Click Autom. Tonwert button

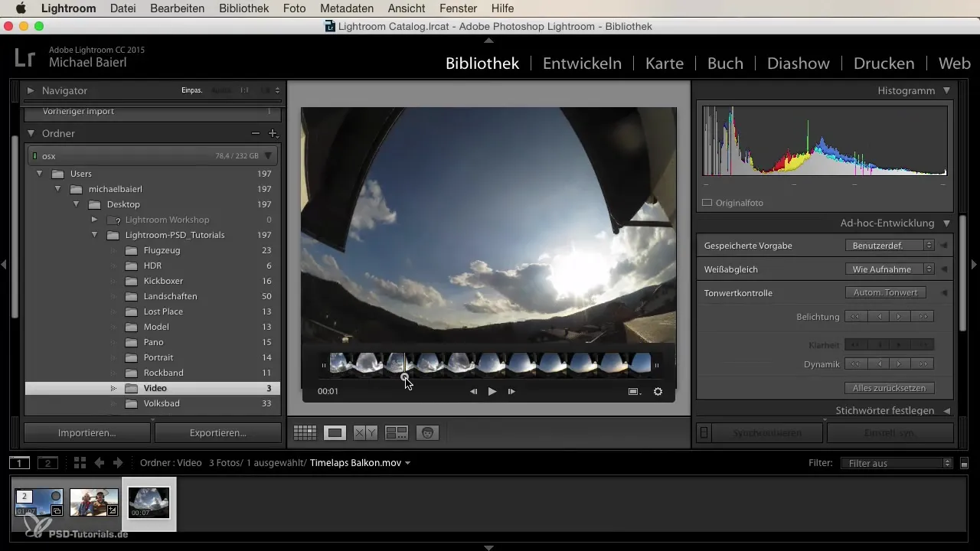pos(885,292)
